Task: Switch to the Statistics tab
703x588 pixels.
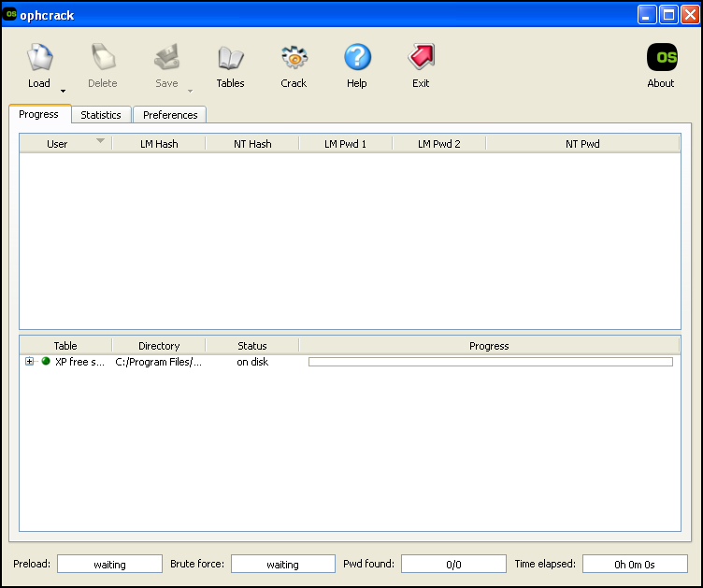Action: 101,115
